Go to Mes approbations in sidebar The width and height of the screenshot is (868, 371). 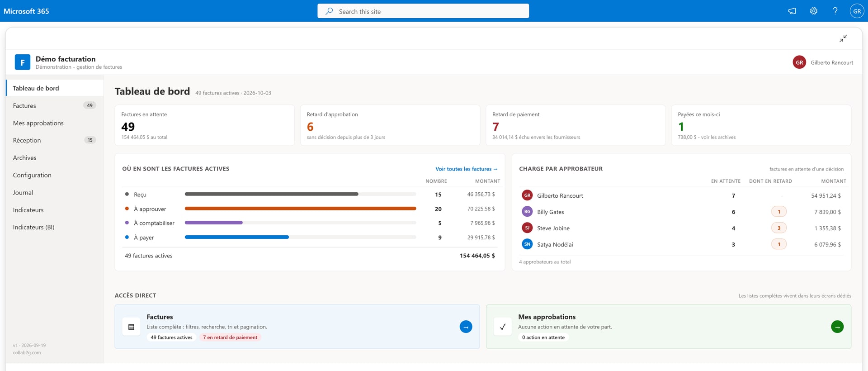click(55, 123)
